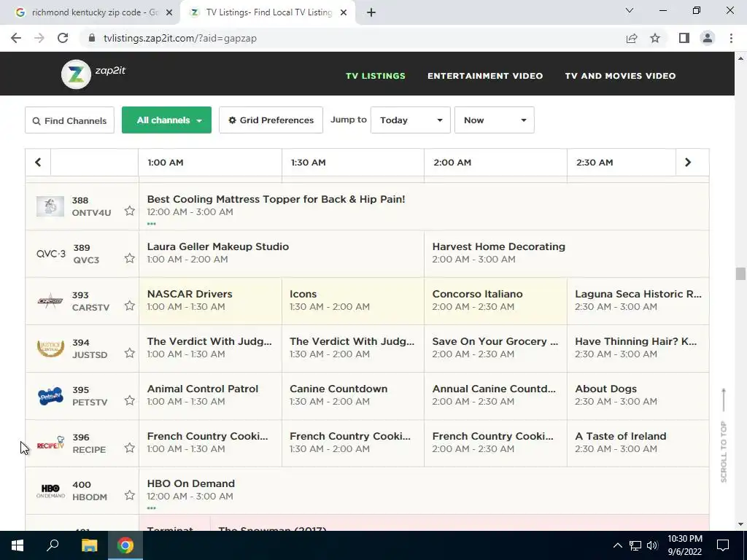Click network icon in system tray

(635, 545)
